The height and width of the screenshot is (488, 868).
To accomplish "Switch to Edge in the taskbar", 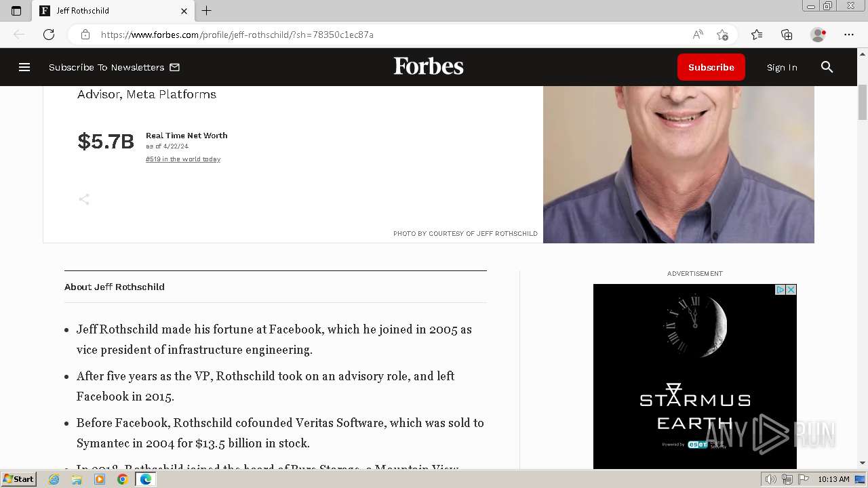I will coord(145,479).
